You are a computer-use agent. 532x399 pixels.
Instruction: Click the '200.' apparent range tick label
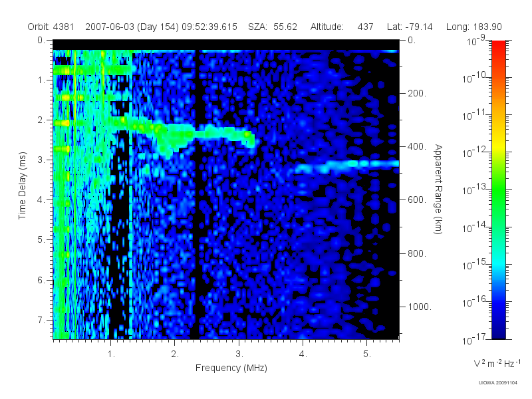click(x=417, y=93)
